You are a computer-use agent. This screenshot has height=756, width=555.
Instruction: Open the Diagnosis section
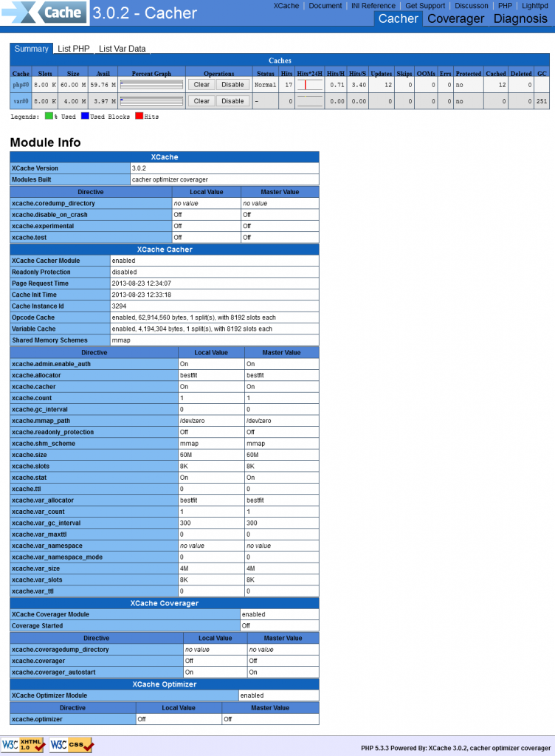pyautogui.click(x=520, y=19)
